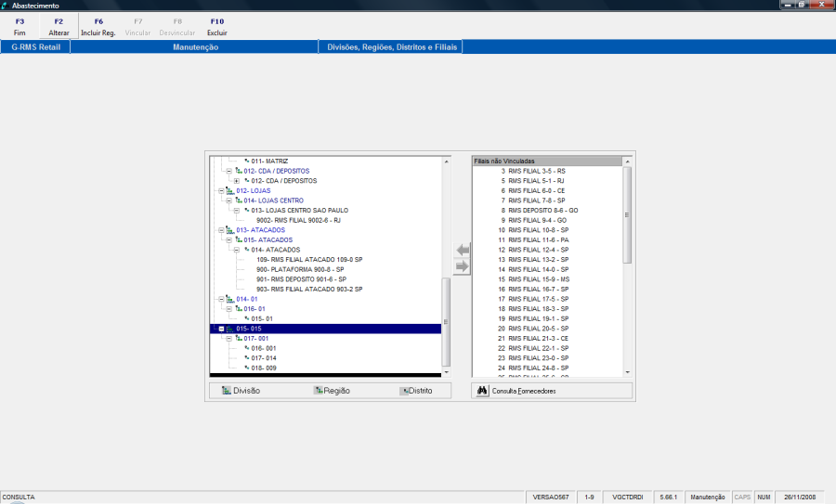Viewport: 836px width, 504px height.
Task: Select RMS FILIAL 21-3 - CE in list
Action: point(538,338)
